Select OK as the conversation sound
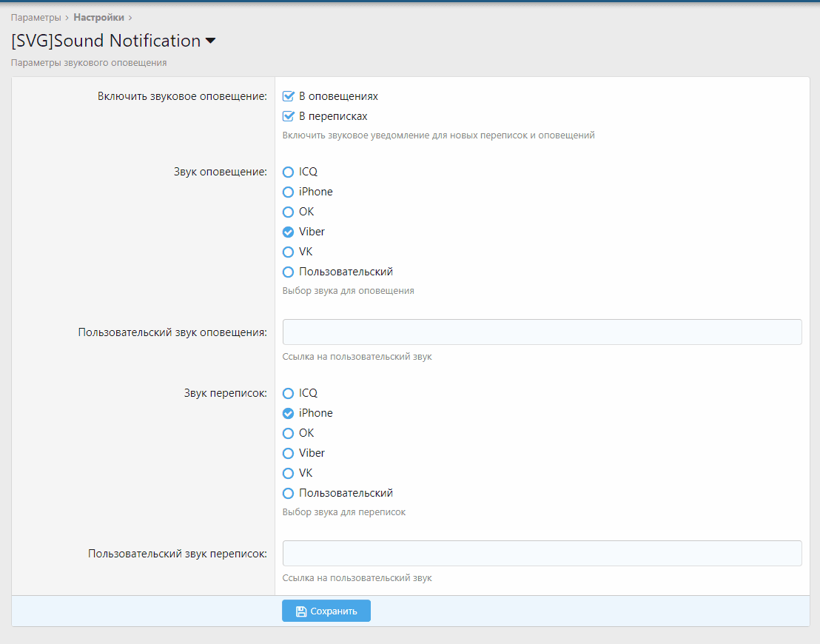 click(287, 432)
